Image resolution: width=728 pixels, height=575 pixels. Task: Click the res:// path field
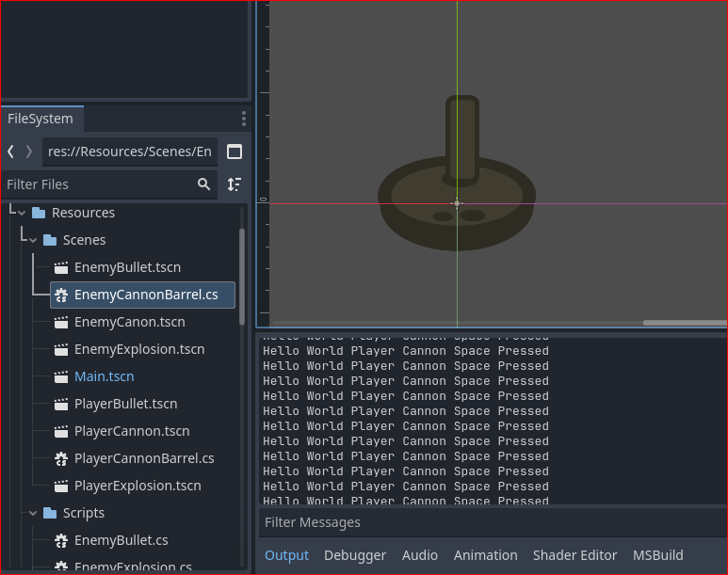point(129,152)
